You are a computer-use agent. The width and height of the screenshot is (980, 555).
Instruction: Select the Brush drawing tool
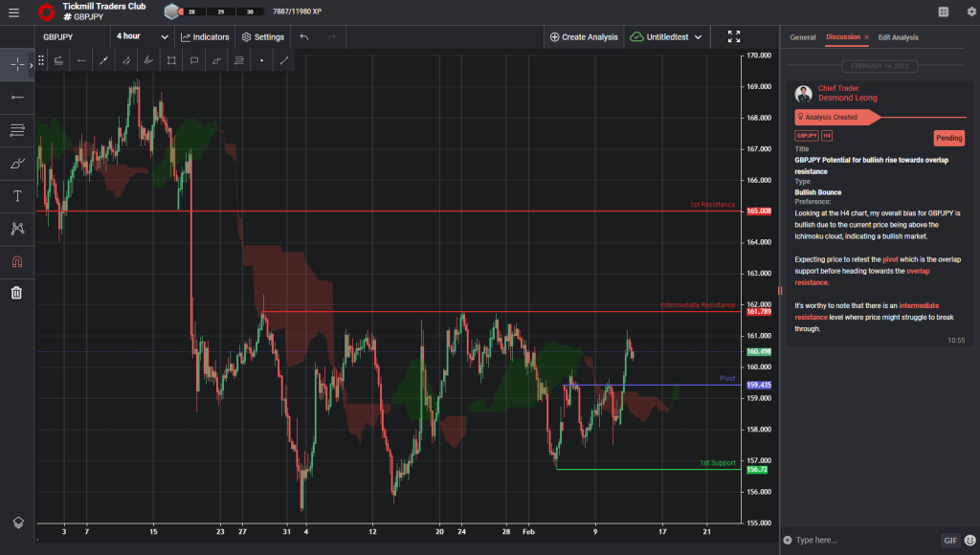tap(16, 165)
